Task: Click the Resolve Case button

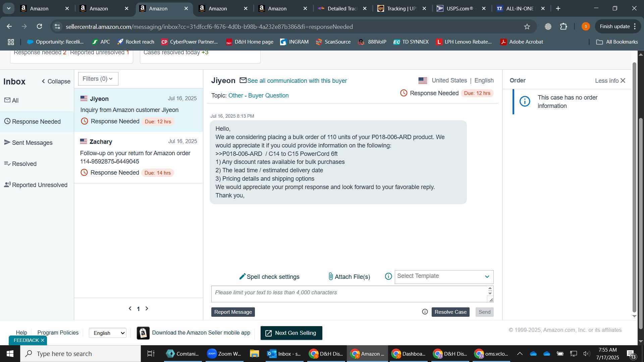Action: point(450,312)
